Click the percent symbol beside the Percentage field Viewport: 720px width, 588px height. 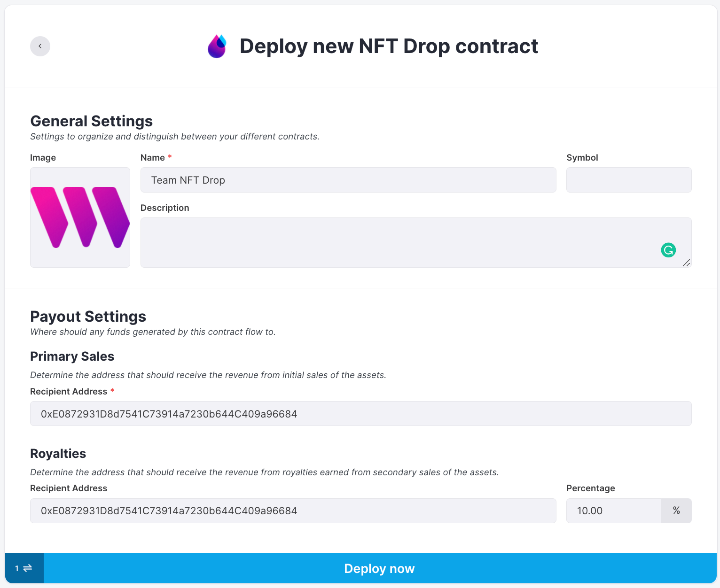click(676, 511)
